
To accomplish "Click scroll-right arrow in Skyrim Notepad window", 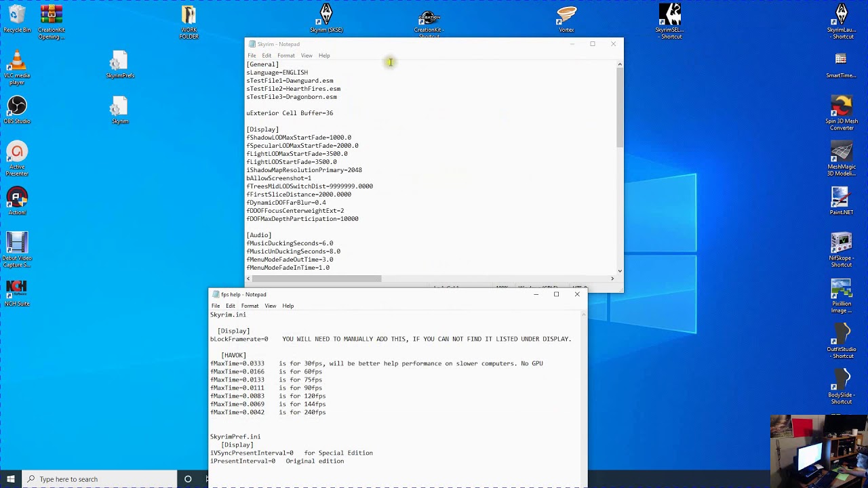I will [612, 278].
